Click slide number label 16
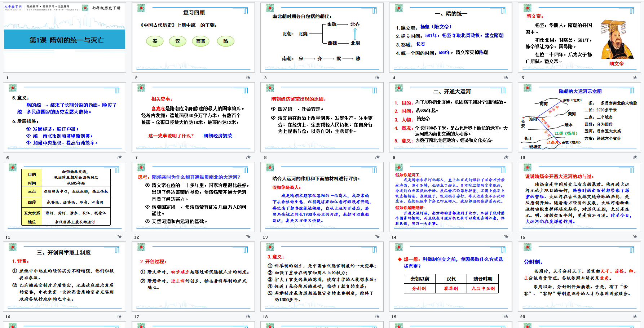Viewport: 644px width, 328px height. (8, 317)
